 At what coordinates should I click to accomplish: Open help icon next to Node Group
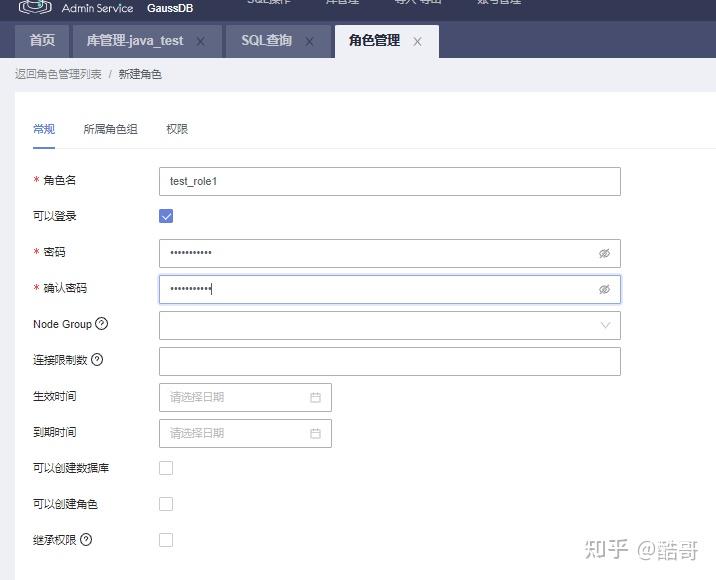pos(101,324)
